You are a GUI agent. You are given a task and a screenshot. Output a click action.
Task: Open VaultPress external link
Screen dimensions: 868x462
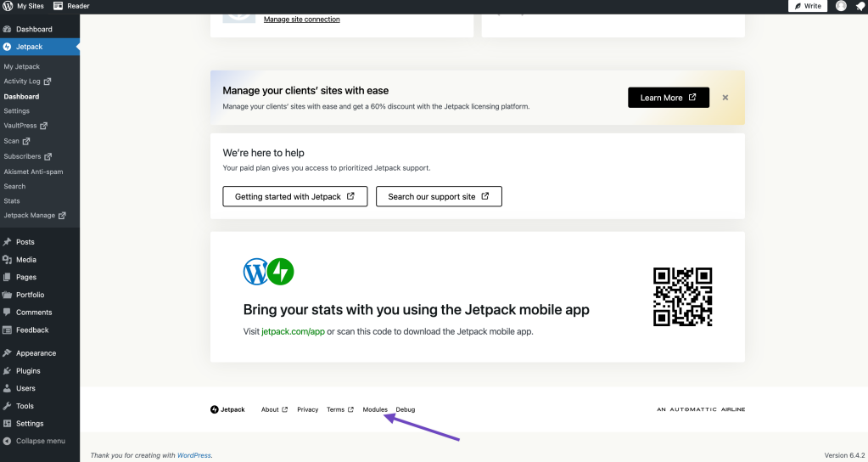[25, 126]
